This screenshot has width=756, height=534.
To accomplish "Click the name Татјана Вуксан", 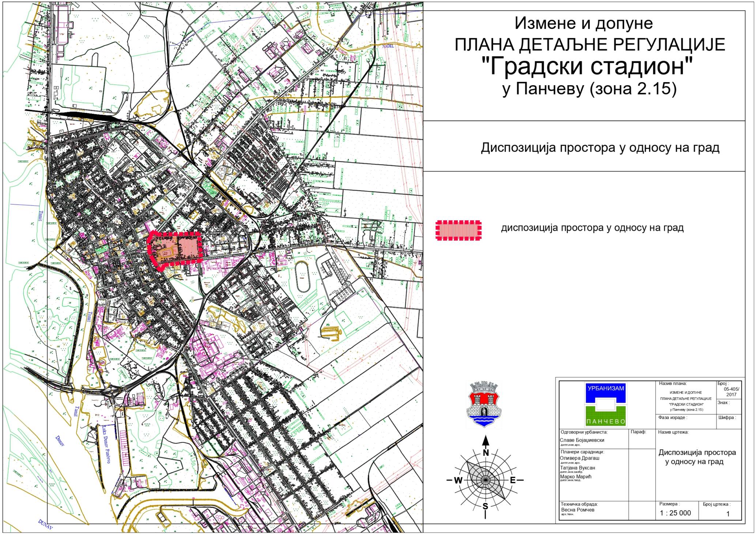I will point(577,468).
